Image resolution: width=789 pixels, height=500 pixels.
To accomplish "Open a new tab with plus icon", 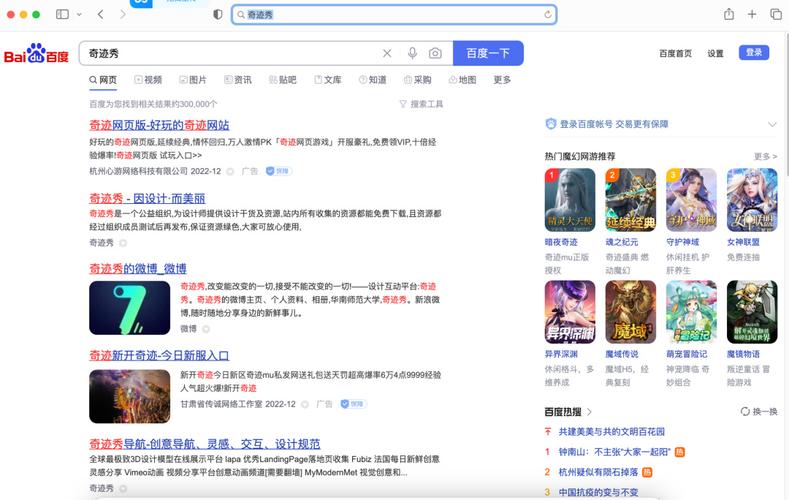I will (752, 14).
